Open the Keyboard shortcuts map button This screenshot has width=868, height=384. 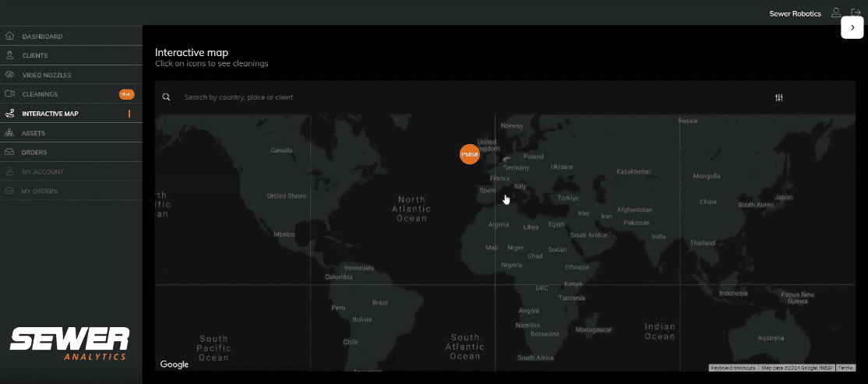click(x=732, y=368)
